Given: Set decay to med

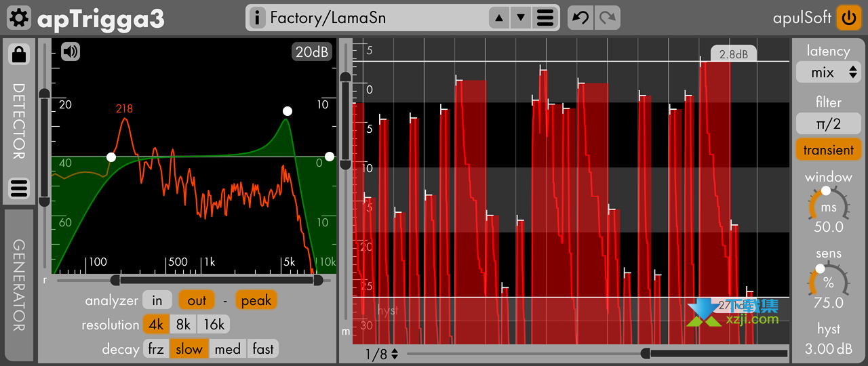Looking at the screenshot, I should pyautogui.click(x=228, y=349).
